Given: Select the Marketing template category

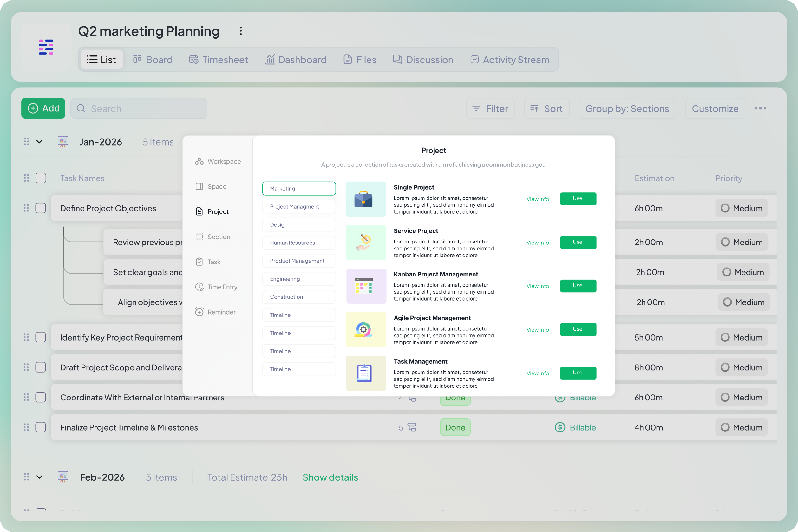Looking at the screenshot, I should pyautogui.click(x=299, y=188).
